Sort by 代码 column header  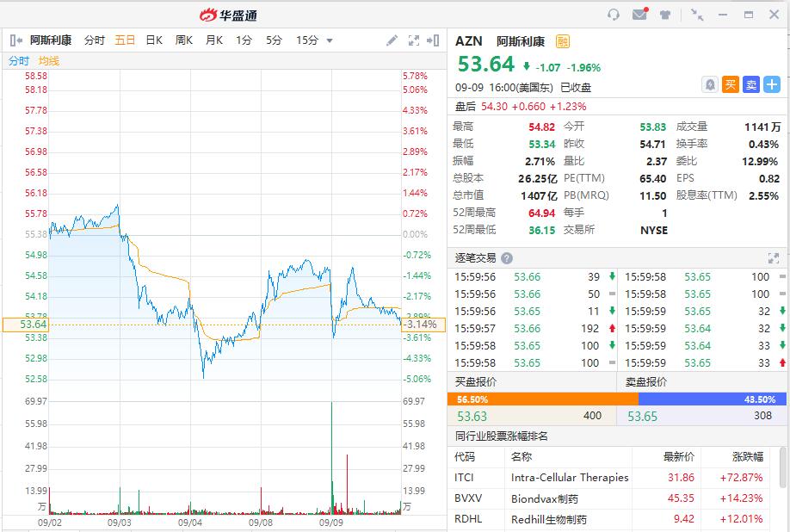tap(464, 457)
